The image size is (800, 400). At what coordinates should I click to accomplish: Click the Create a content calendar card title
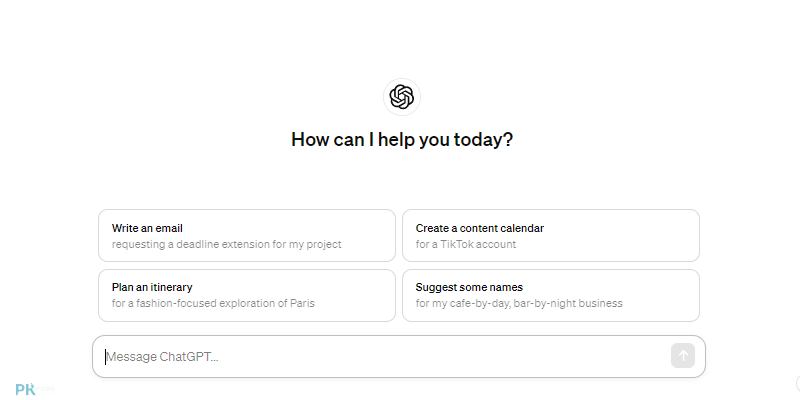pos(480,228)
